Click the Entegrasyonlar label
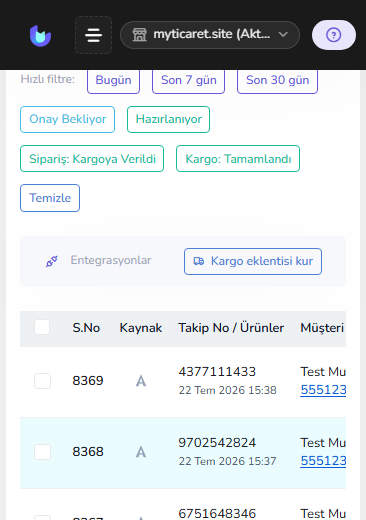The image size is (366, 520). [111, 260]
